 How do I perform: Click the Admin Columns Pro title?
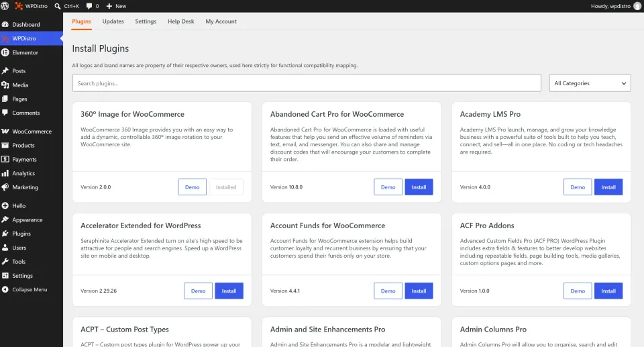click(x=493, y=330)
